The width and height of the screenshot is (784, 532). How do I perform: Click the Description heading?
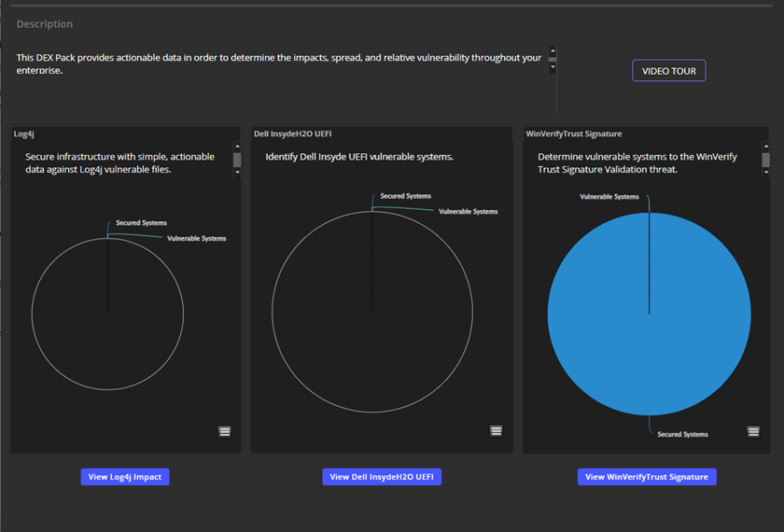(45, 24)
